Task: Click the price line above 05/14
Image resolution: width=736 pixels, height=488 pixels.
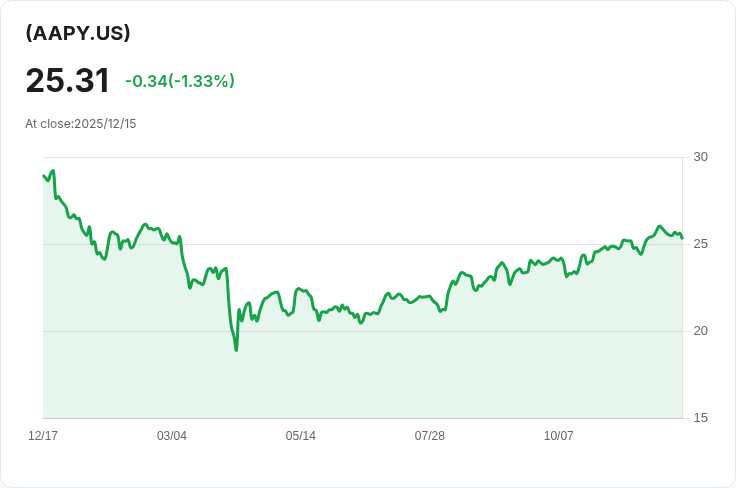Action: click(x=301, y=290)
